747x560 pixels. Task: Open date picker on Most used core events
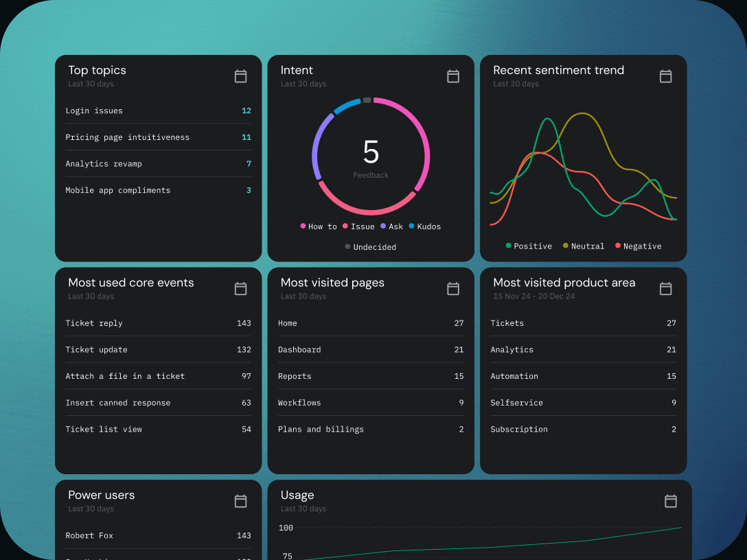click(240, 288)
